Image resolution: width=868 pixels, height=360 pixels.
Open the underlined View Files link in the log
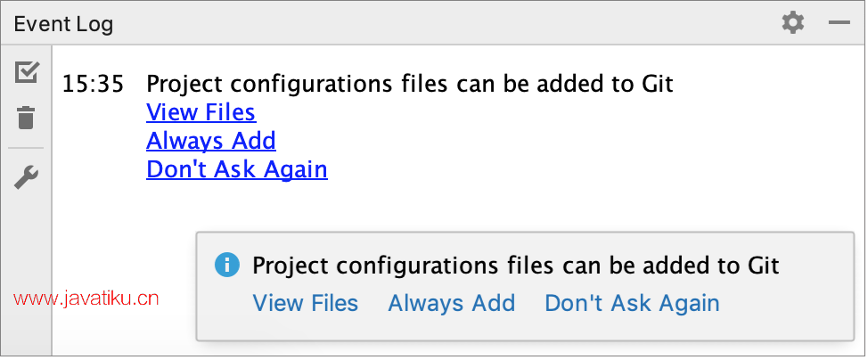pos(201,113)
